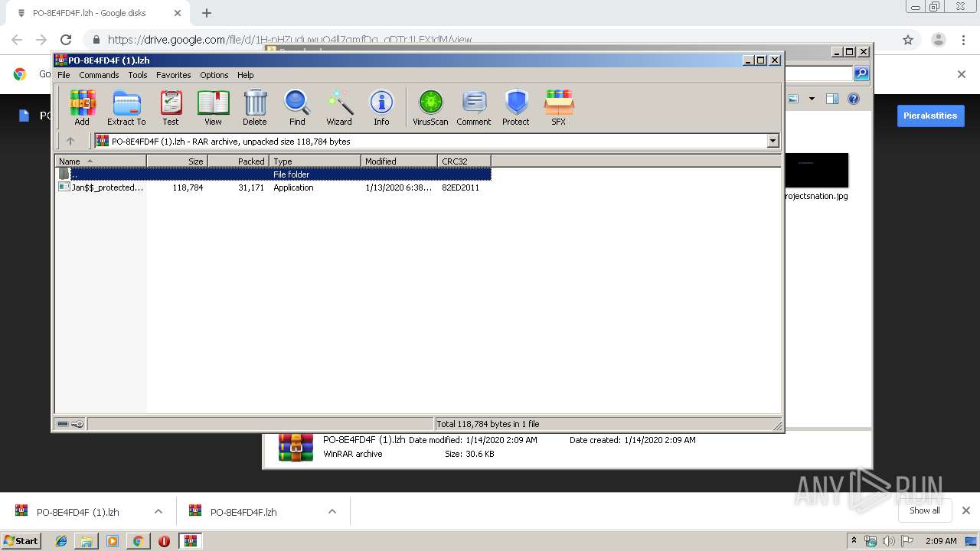Sort by Type column header
Screen dimensions: 980x551
(315, 161)
